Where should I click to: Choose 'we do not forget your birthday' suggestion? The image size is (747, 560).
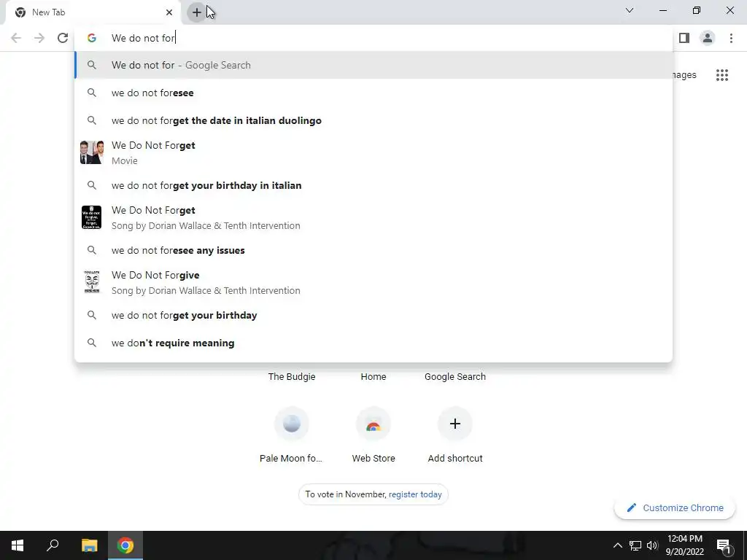(x=373, y=315)
